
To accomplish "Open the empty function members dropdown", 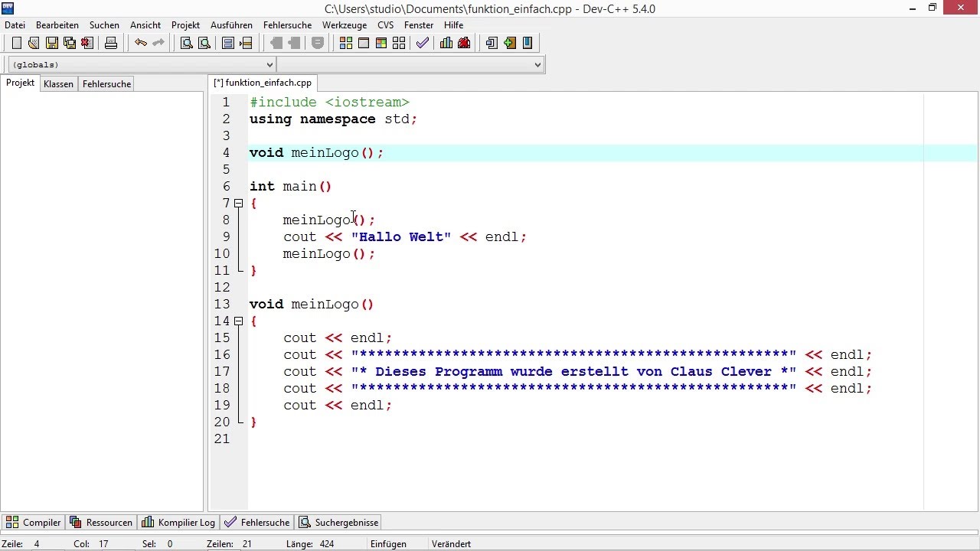I will pyautogui.click(x=410, y=65).
